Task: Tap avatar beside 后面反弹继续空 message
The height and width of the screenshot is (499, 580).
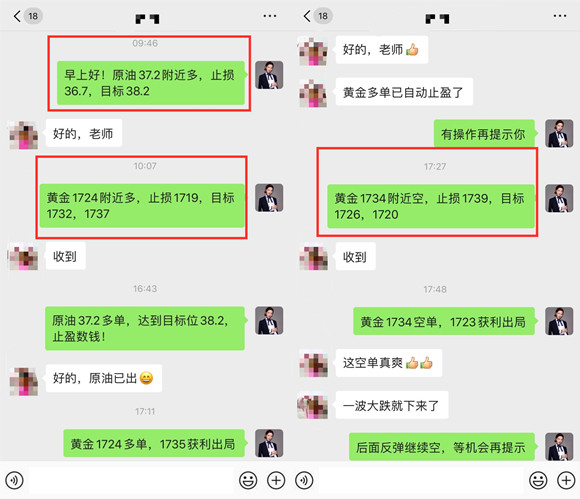Action: 559,446
